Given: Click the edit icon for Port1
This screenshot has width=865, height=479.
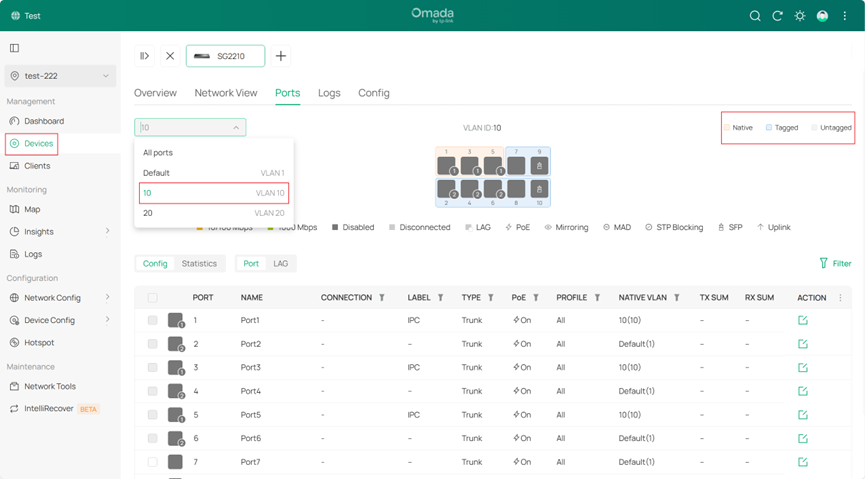Looking at the screenshot, I should click(802, 320).
